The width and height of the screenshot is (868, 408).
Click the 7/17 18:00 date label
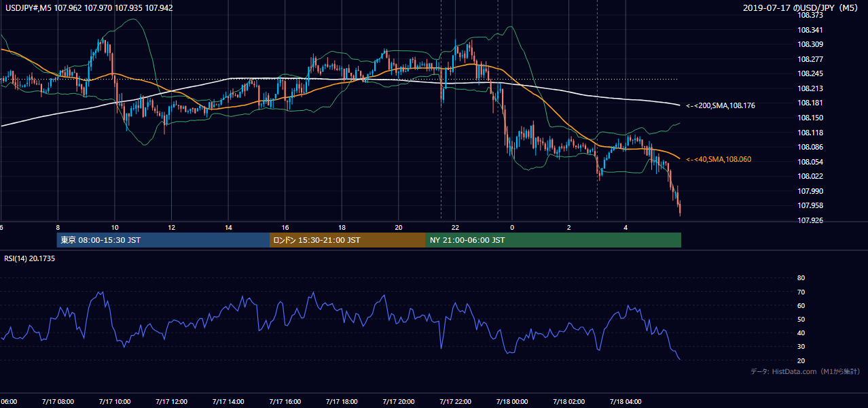(x=342, y=402)
